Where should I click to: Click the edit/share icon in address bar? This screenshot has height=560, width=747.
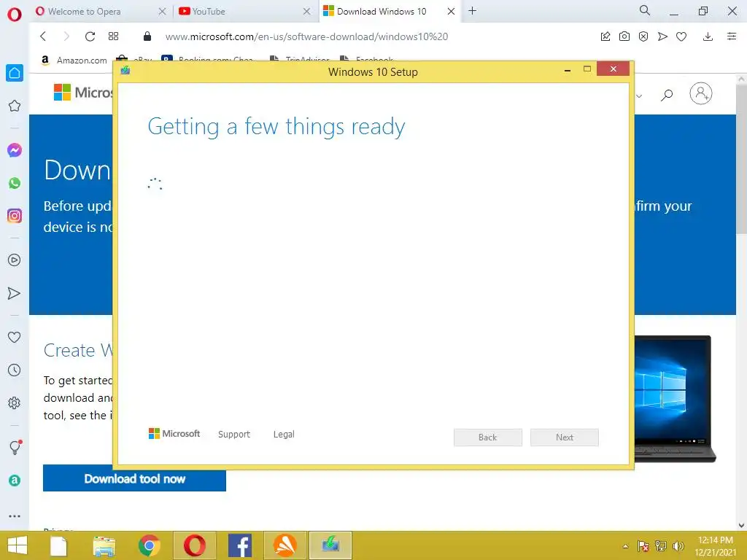pos(605,36)
